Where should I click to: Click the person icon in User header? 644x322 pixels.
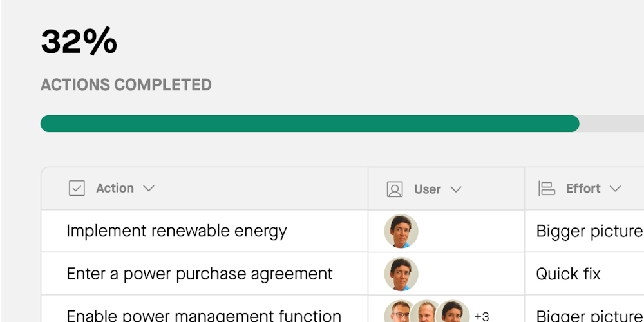(395, 189)
